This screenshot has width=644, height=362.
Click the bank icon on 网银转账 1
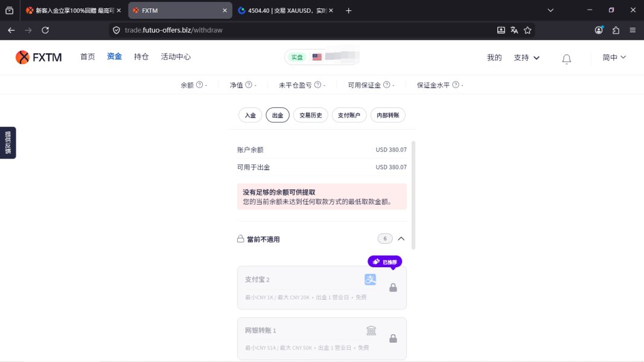371,331
